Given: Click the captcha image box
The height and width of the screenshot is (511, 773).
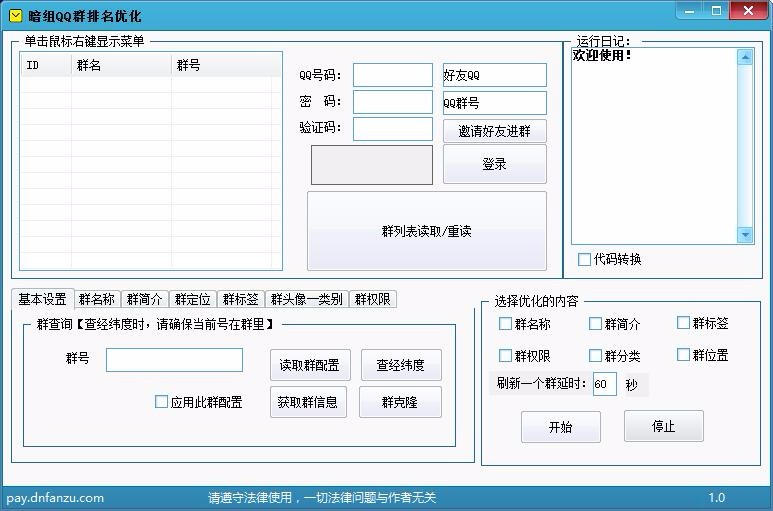Looking at the screenshot, I should pyautogui.click(x=372, y=165).
